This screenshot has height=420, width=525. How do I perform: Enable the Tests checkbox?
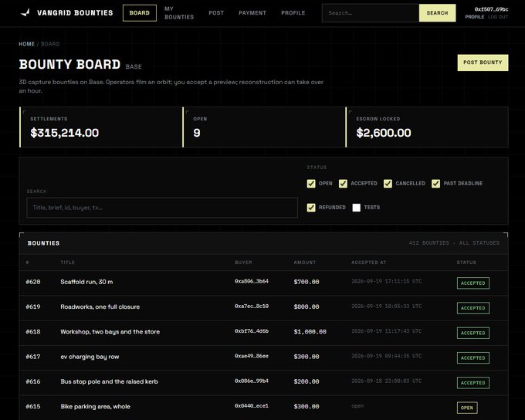357,208
